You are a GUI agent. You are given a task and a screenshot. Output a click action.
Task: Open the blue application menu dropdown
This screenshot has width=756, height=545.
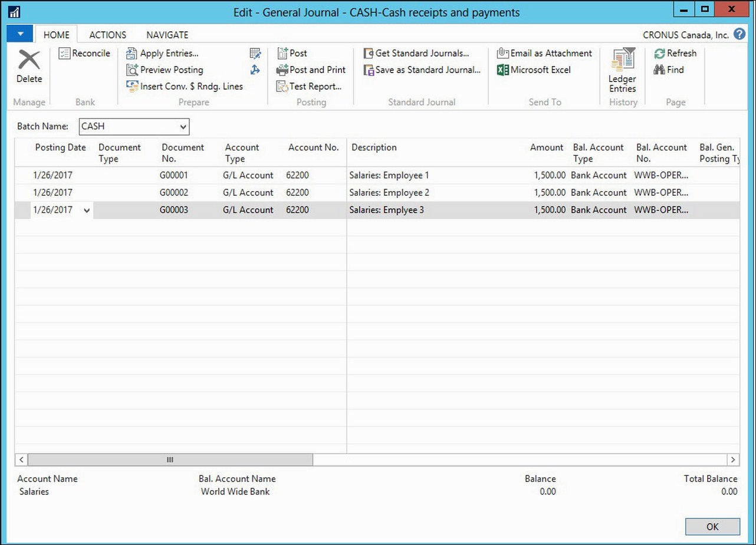click(x=20, y=34)
